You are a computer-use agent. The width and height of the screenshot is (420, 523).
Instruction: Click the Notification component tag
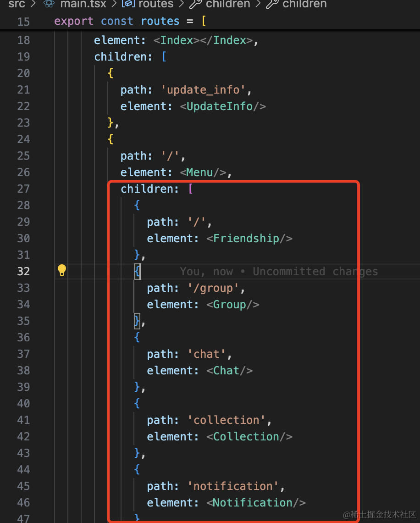point(253,503)
